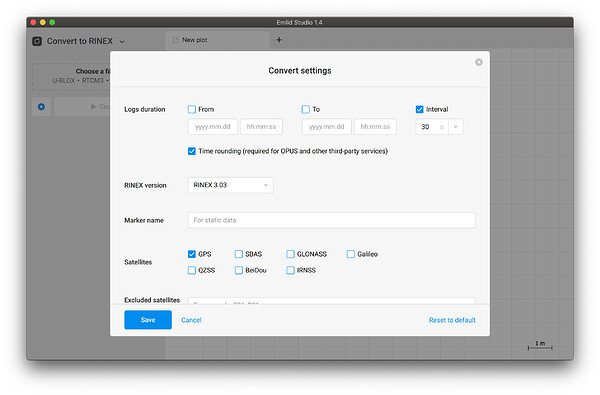Check the SBAS satellites checkbox

(x=239, y=254)
